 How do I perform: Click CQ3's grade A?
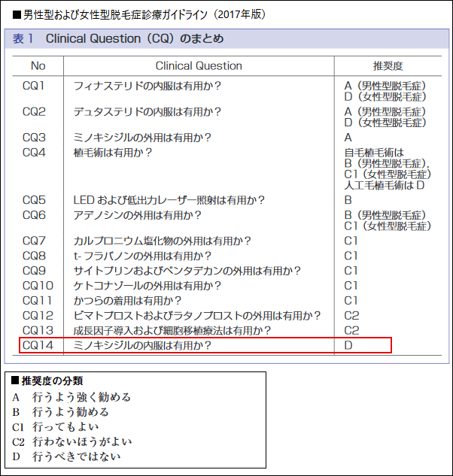pyautogui.click(x=348, y=138)
